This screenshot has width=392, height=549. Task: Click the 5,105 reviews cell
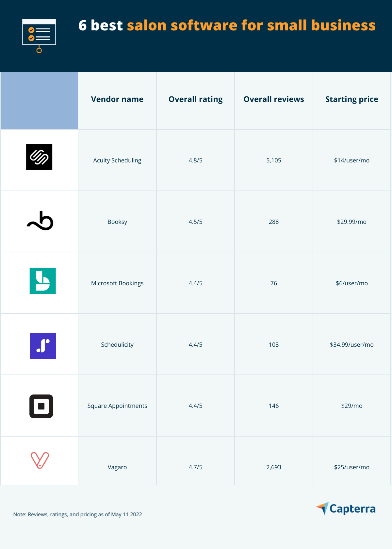point(274,160)
